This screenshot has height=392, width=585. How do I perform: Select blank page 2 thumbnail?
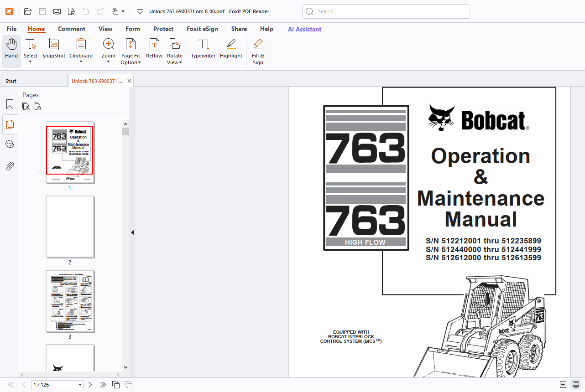(x=70, y=227)
